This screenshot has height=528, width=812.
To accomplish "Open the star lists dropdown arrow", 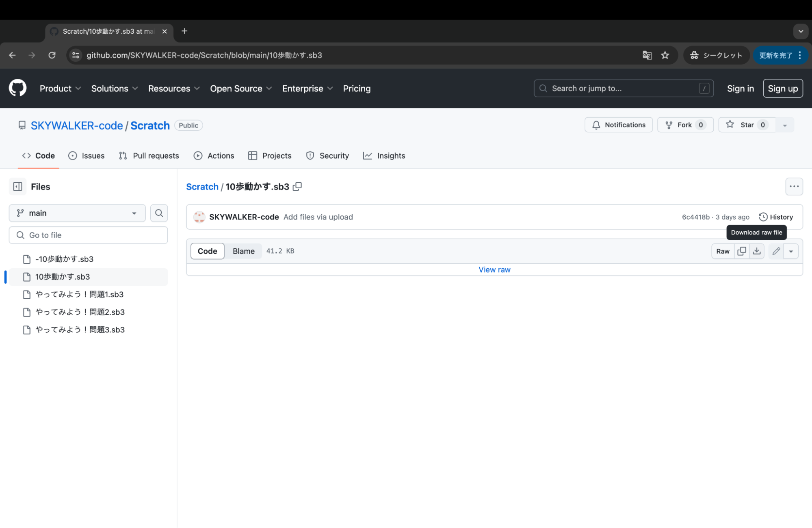I will pyautogui.click(x=785, y=125).
